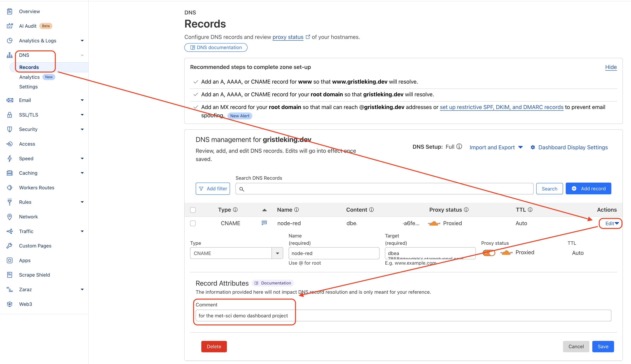
Task: Sort records by Type column arrow
Action: point(264,210)
